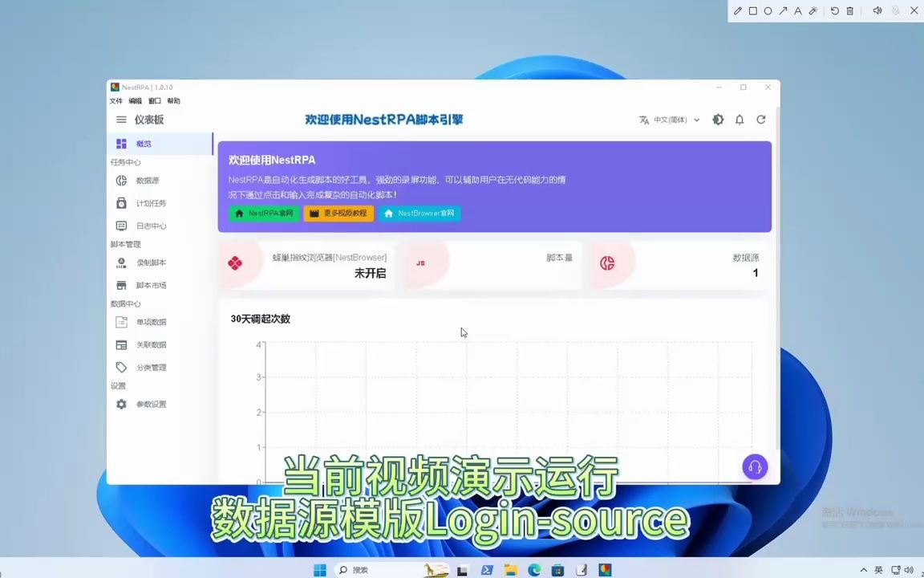Toggle the dark mode icon
This screenshot has width=924, height=578.
pos(718,119)
